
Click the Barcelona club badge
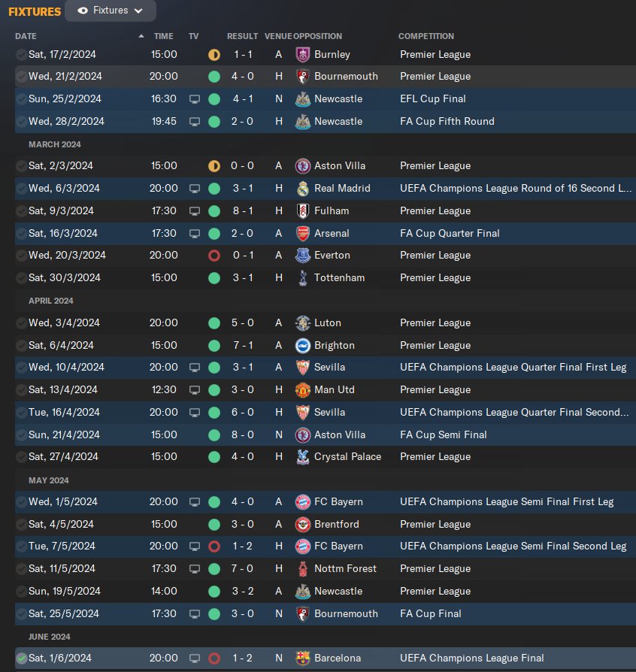coord(302,658)
